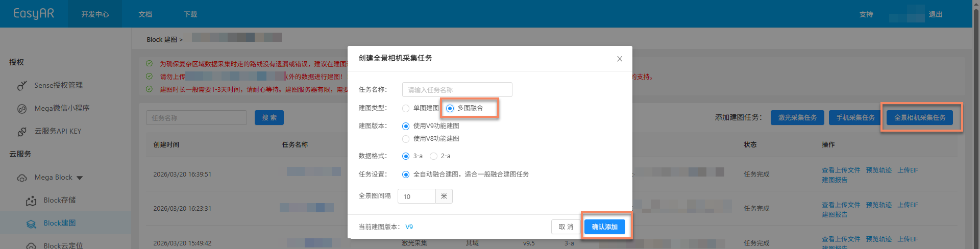This screenshot has width=980, height=249.
Task: Click the EasyAR logo
Action: tap(34, 14)
